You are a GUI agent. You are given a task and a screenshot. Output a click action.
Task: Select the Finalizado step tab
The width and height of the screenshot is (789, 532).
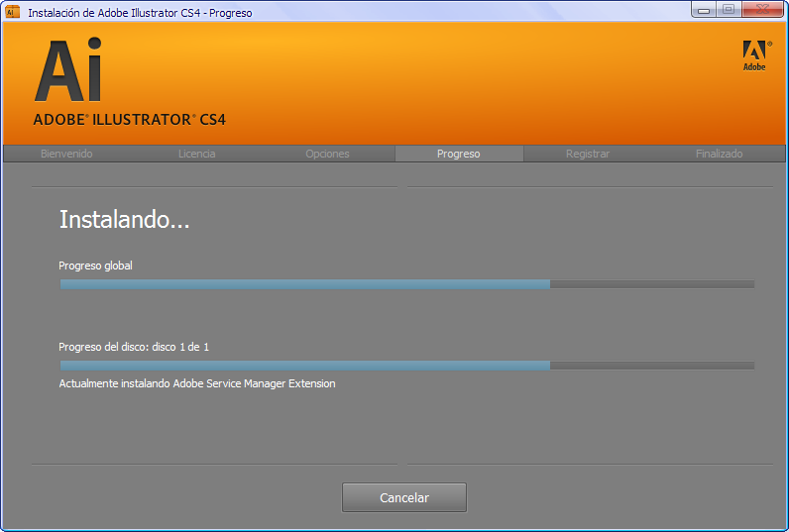[x=719, y=154]
